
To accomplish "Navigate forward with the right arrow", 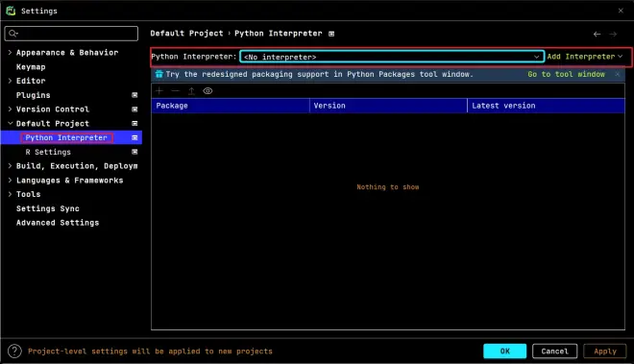I will point(613,34).
